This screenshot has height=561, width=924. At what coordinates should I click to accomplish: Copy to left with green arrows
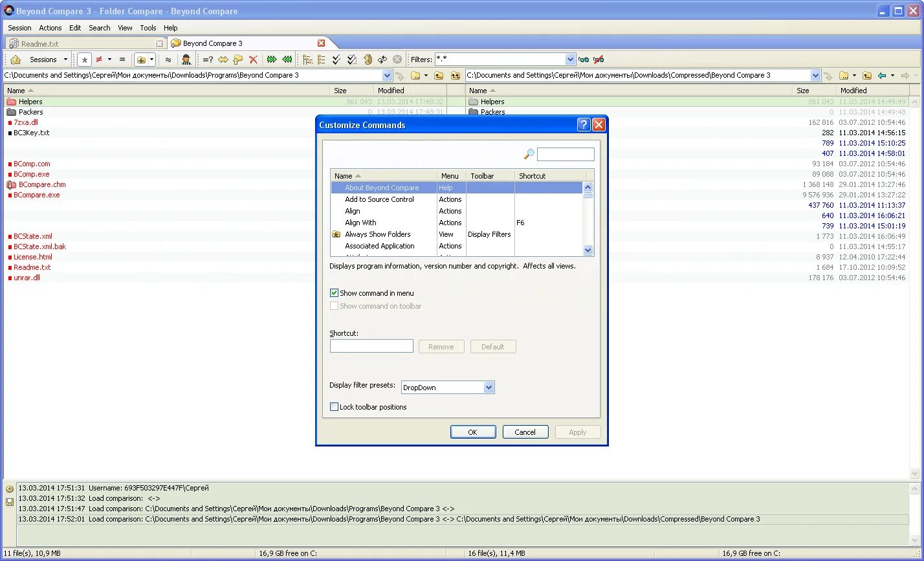[287, 60]
